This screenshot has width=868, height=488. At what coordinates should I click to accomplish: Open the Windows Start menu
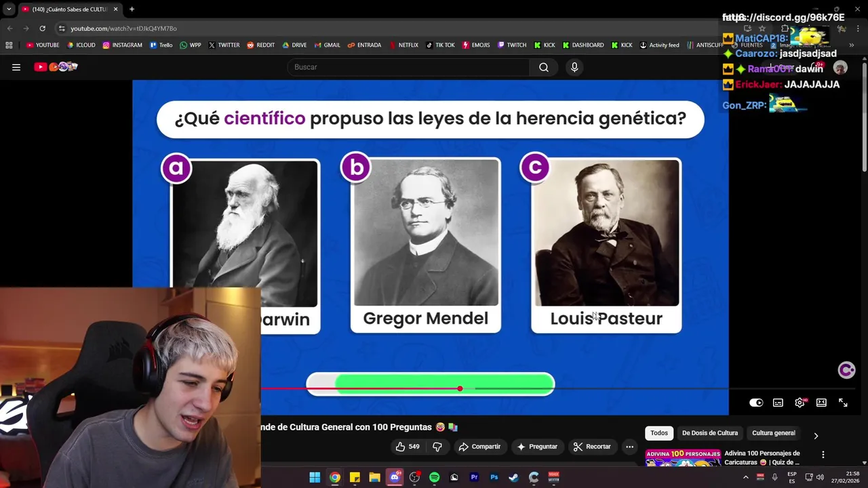tap(315, 477)
